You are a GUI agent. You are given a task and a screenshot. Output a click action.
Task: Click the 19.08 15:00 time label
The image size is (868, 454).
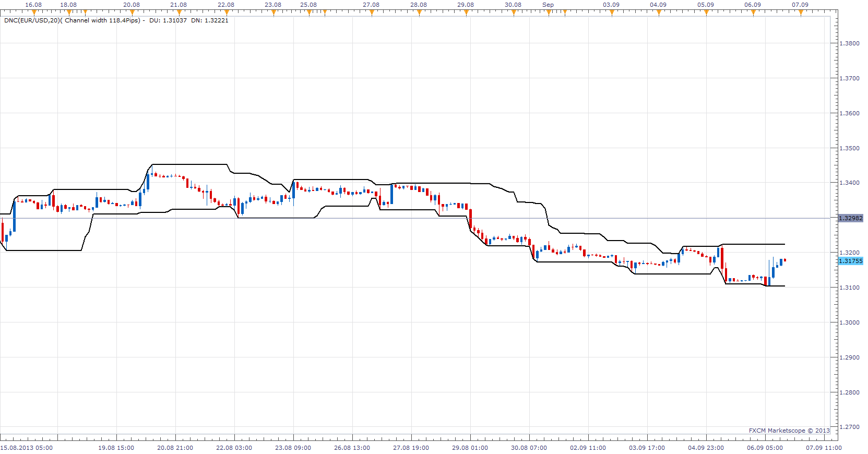116,448
